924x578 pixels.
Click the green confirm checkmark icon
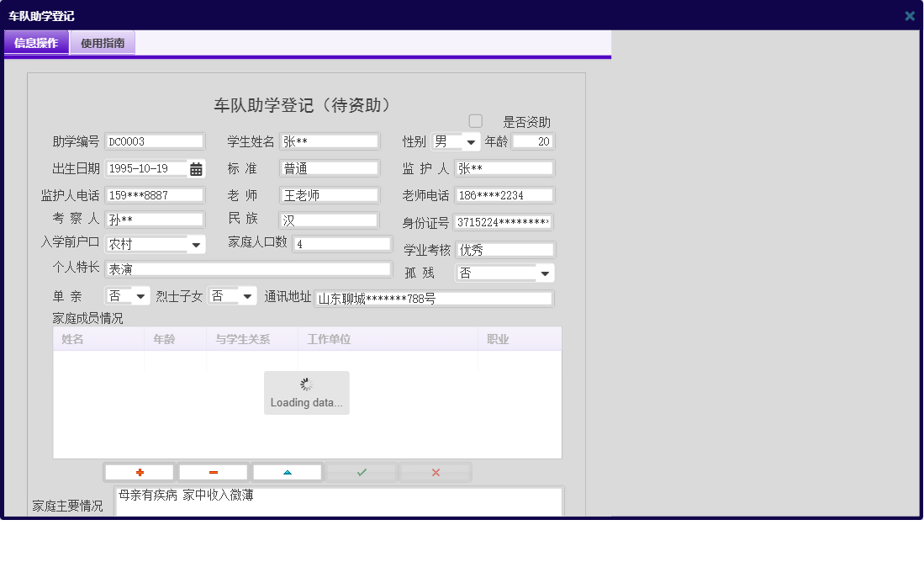pos(361,471)
